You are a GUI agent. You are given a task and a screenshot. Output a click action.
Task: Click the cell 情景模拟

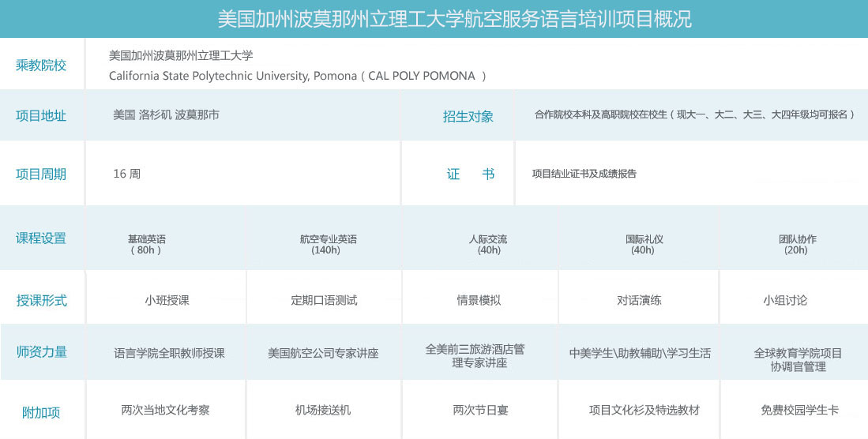click(x=479, y=301)
